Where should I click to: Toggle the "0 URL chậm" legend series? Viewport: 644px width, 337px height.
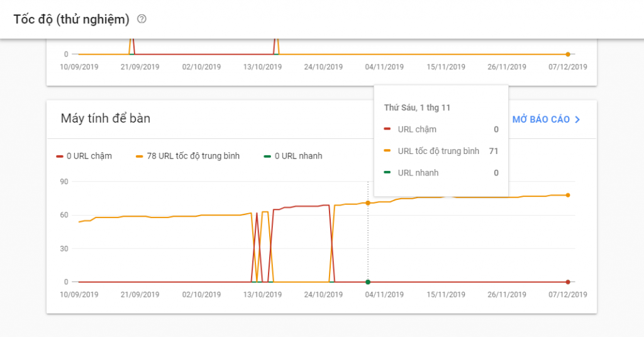point(84,156)
